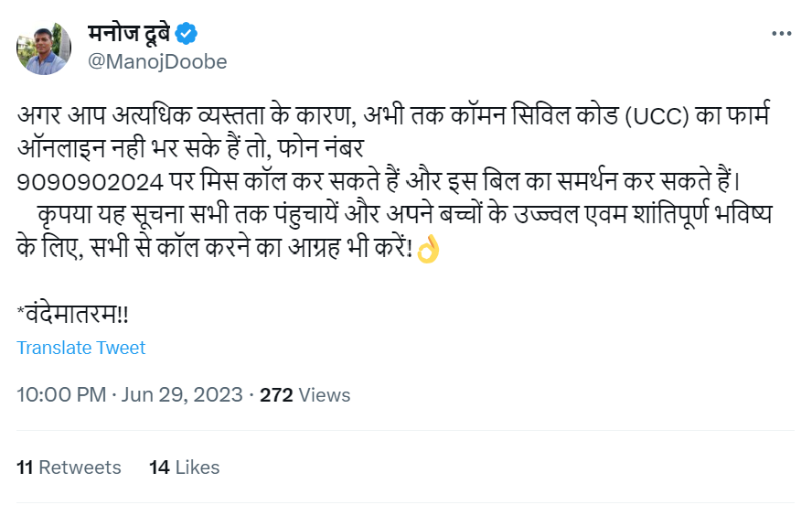
Task: Click the 10:00 PM timestamp
Action: [x=63, y=395]
